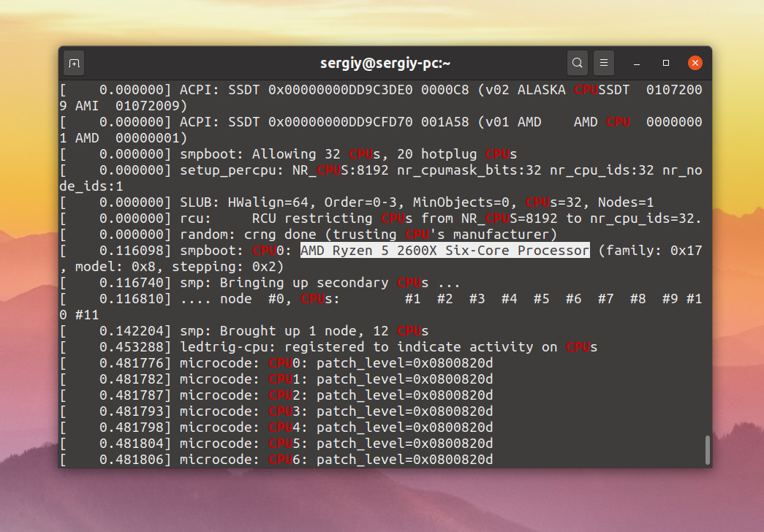Image resolution: width=764 pixels, height=532 pixels.
Task: Click the setup_percpu: NR_CPUS:8192 line
Action: (x=381, y=178)
